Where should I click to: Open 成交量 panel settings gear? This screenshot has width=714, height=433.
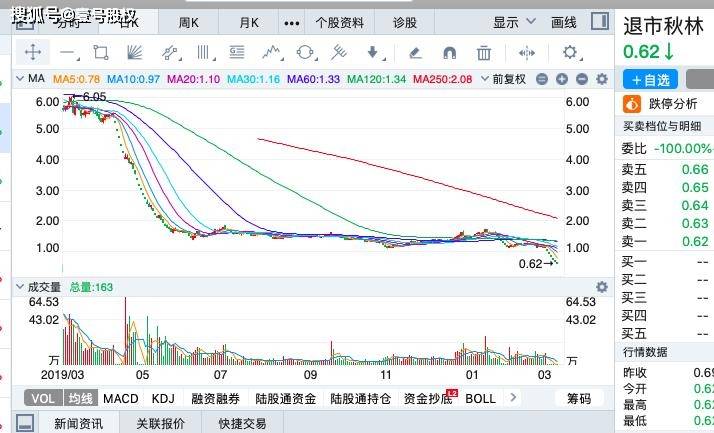pos(602,287)
